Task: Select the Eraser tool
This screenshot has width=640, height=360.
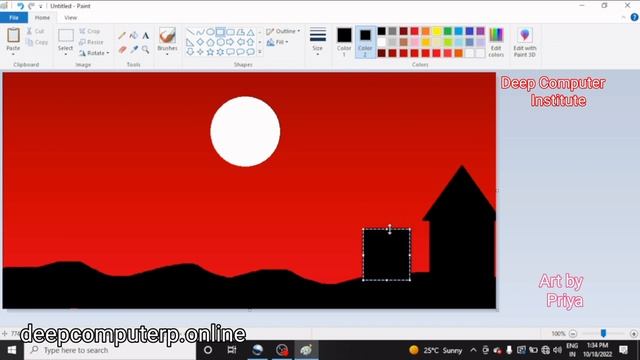Action: [x=122, y=50]
